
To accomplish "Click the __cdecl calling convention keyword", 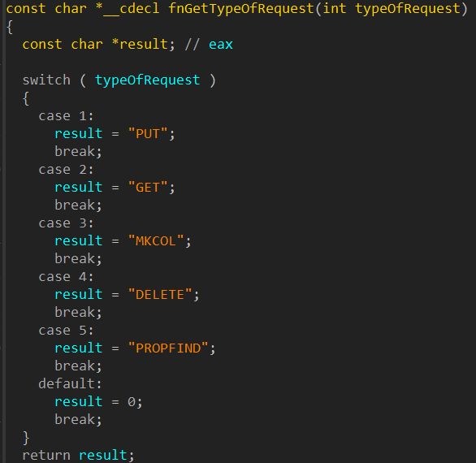I will point(132,9).
